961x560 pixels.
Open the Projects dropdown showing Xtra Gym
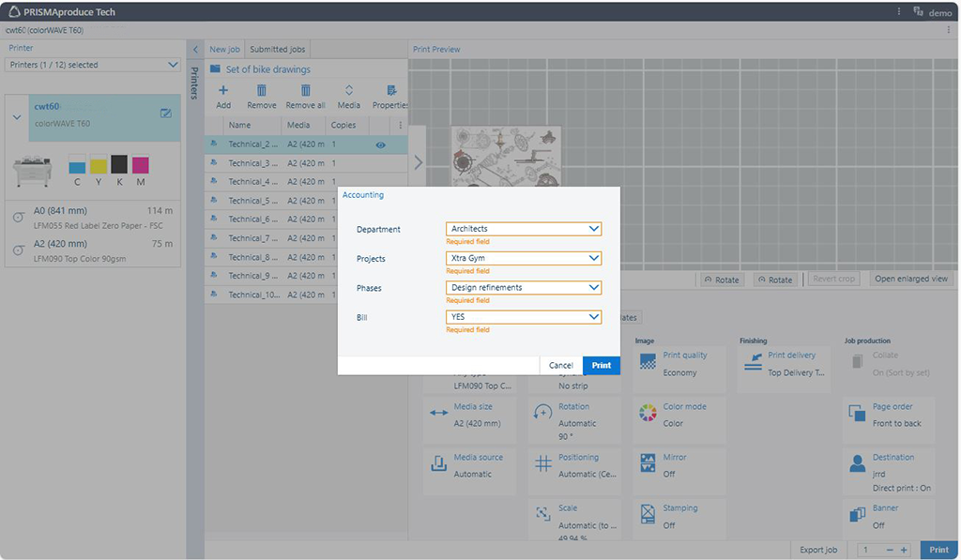coord(523,258)
